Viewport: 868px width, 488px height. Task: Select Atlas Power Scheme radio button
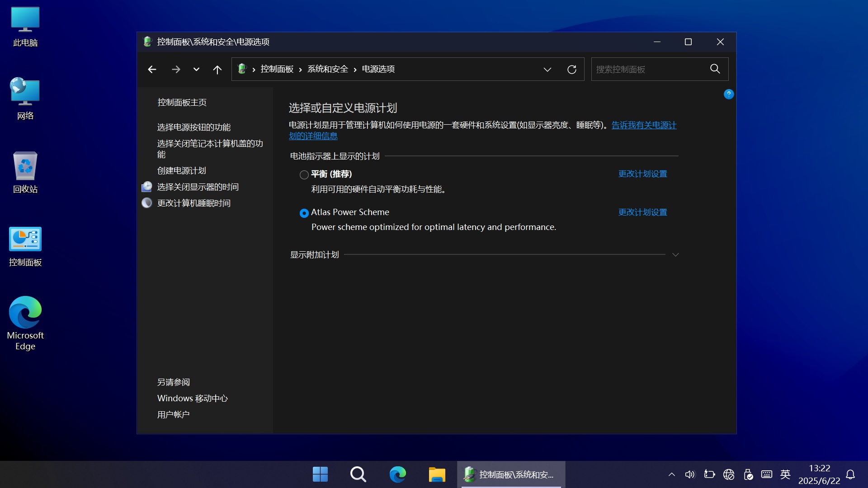click(x=304, y=213)
